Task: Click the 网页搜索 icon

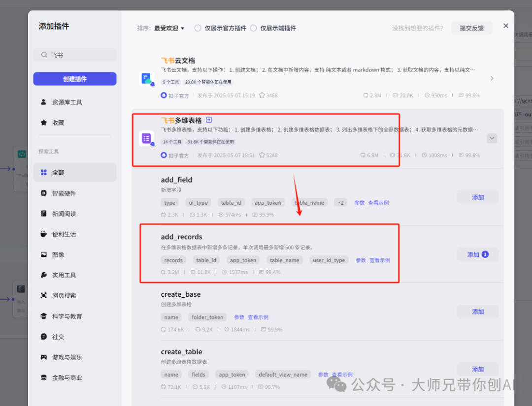Action: (x=43, y=295)
